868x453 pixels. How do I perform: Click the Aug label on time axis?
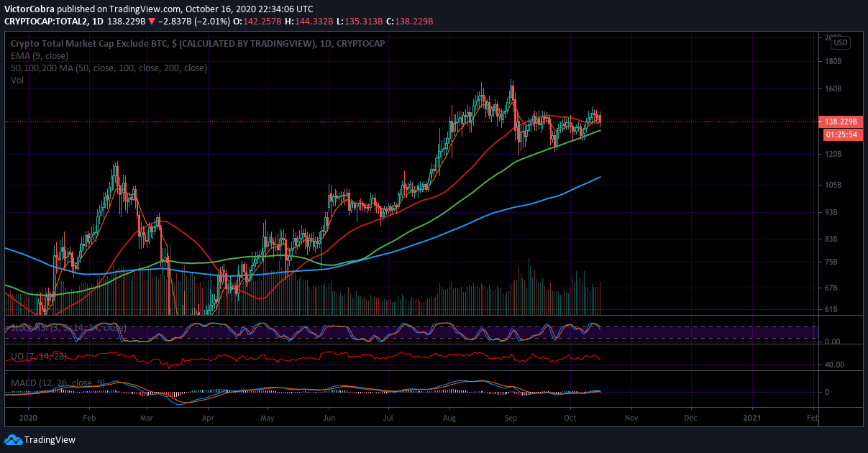tap(449, 417)
